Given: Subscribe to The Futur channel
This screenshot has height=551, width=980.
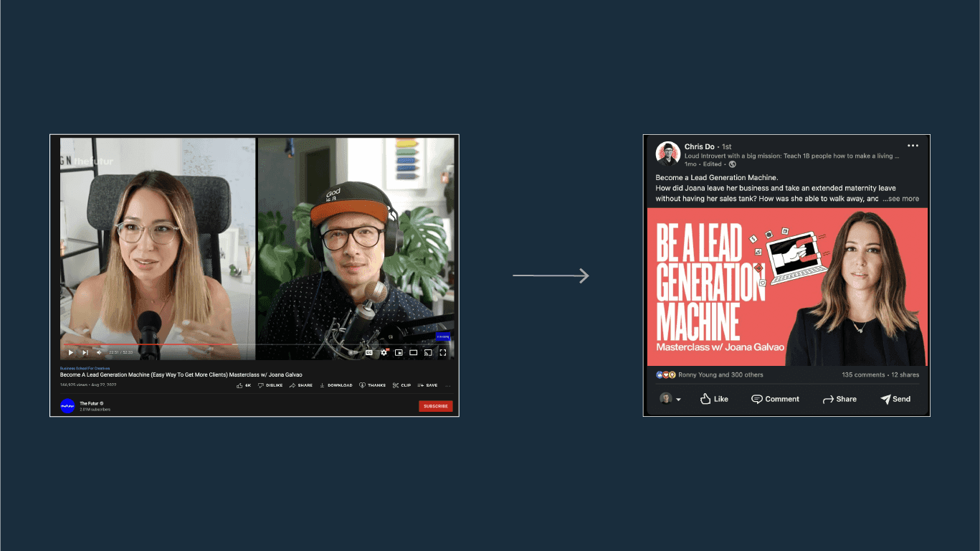Looking at the screenshot, I should [435, 405].
